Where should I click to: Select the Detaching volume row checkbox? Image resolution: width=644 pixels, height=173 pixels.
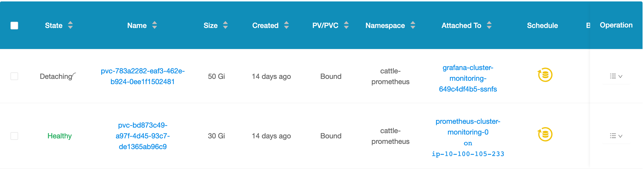click(14, 76)
